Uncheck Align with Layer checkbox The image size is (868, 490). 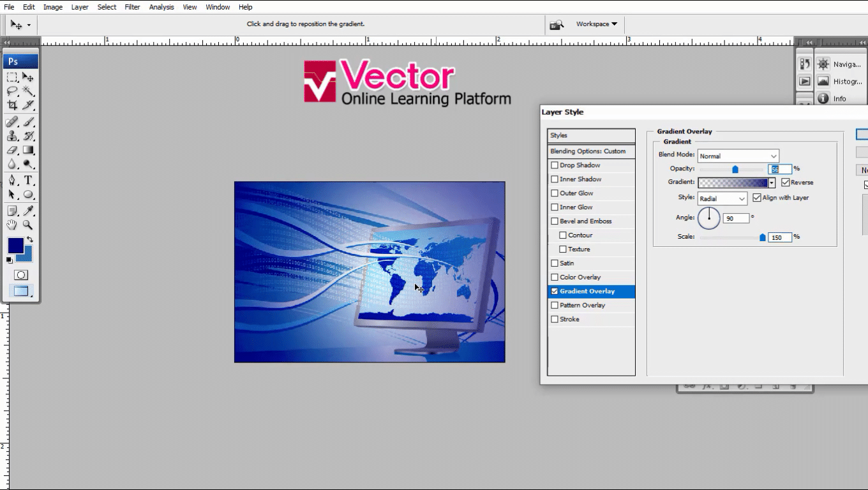757,198
